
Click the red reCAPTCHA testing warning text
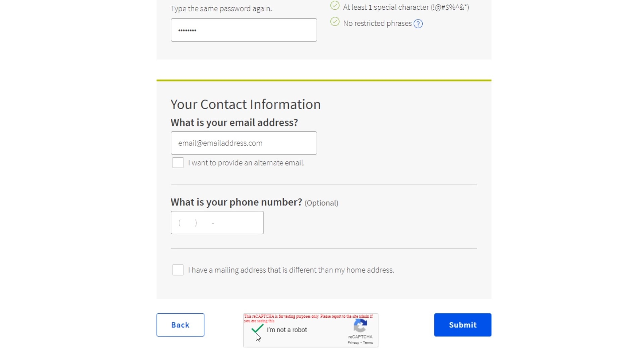[308, 318]
